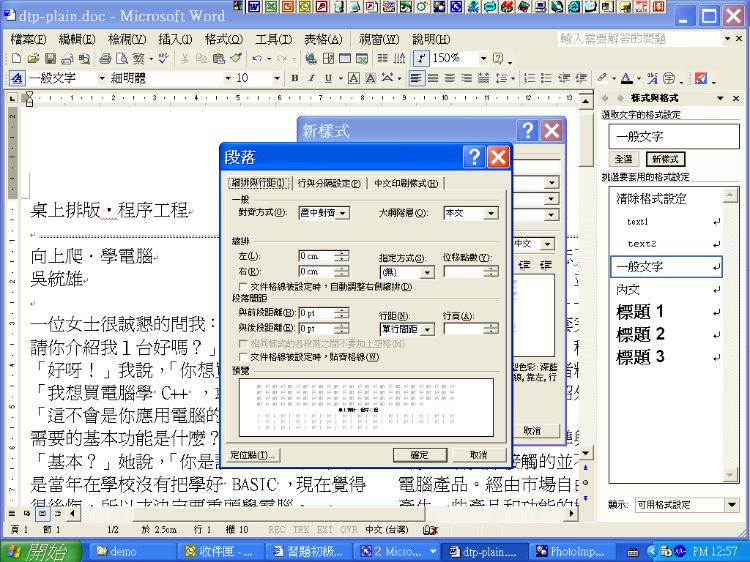Click the 全選 Select All button

(624, 159)
